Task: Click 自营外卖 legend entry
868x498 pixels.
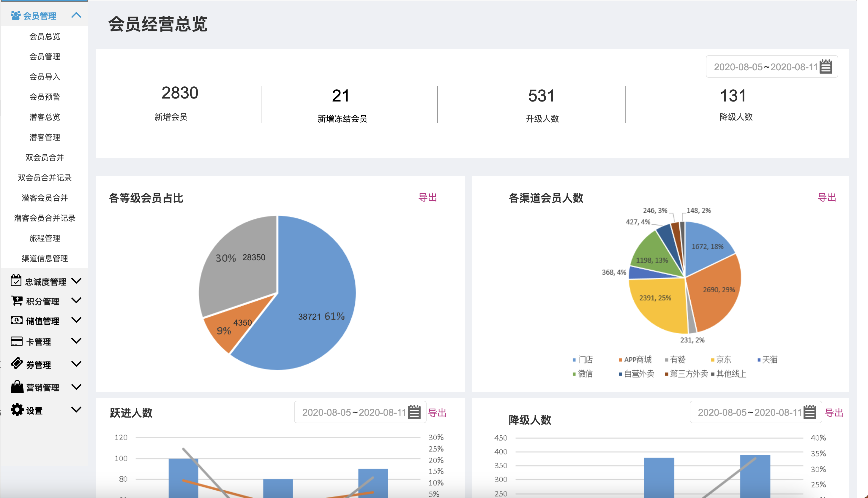Action: coord(636,373)
